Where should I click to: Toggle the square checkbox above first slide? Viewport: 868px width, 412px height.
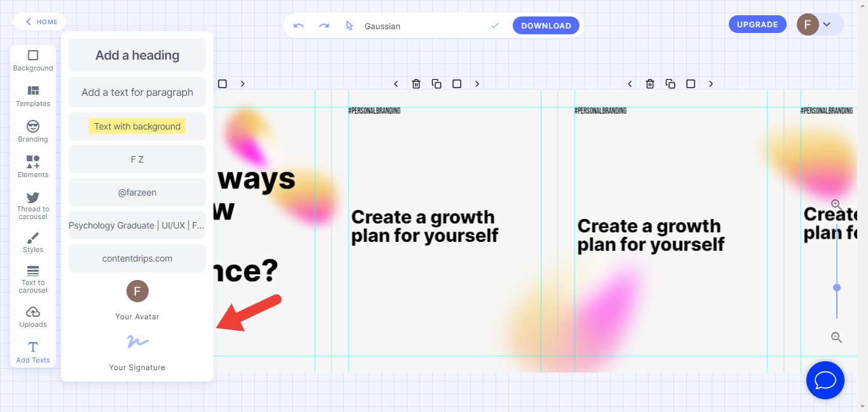click(x=222, y=84)
